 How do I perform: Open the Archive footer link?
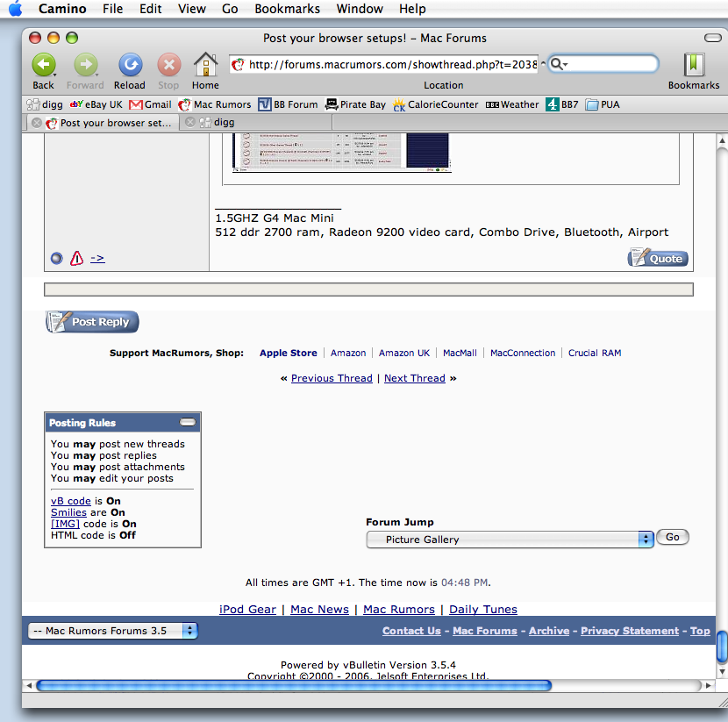[x=549, y=631]
